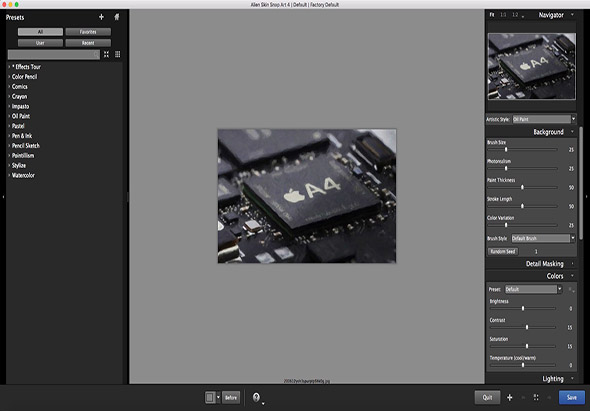Viewport: 590px width, 411px height.
Task: Click the Navigator thumbnail preview
Action: click(x=532, y=66)
